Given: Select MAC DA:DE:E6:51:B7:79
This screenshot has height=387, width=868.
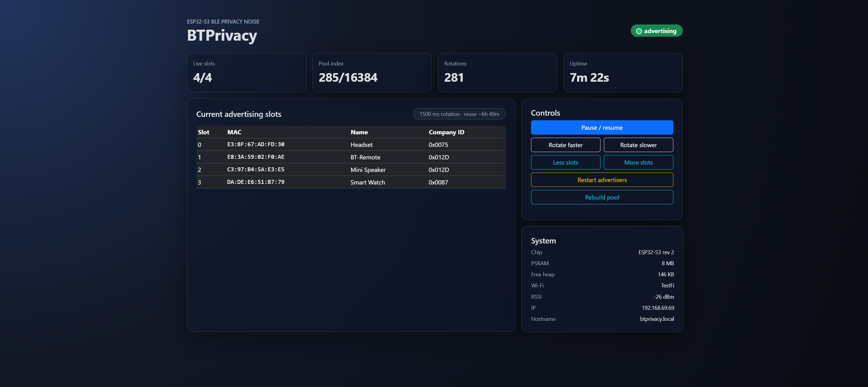Looking at the screenshot, I should point(256,182).
